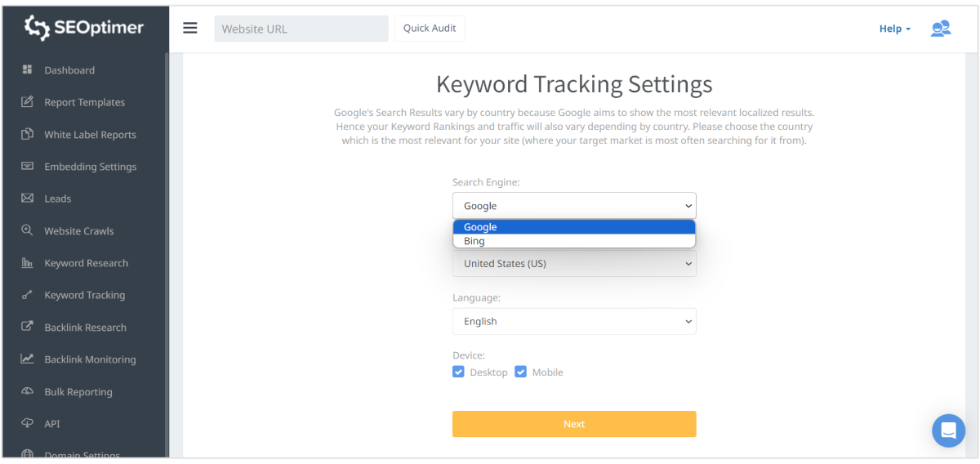The height and width of the screenshot is (464, 980).
Task: Expand the Language dropdown
Action: pyautogui.click(x=574, y=321)
